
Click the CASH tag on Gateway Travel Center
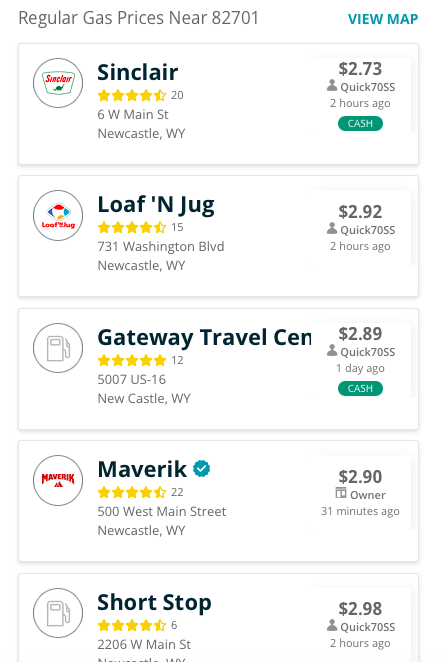tap(360, 388)
